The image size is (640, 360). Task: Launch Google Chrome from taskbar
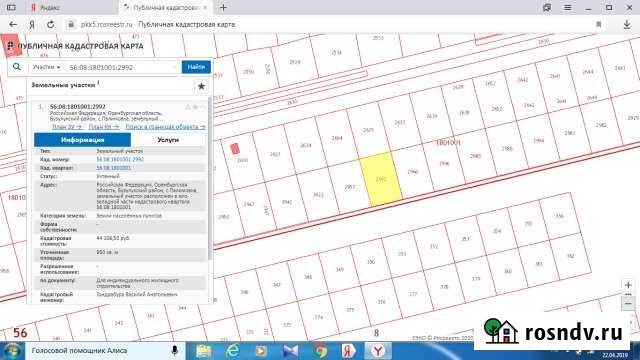point(320,351)
